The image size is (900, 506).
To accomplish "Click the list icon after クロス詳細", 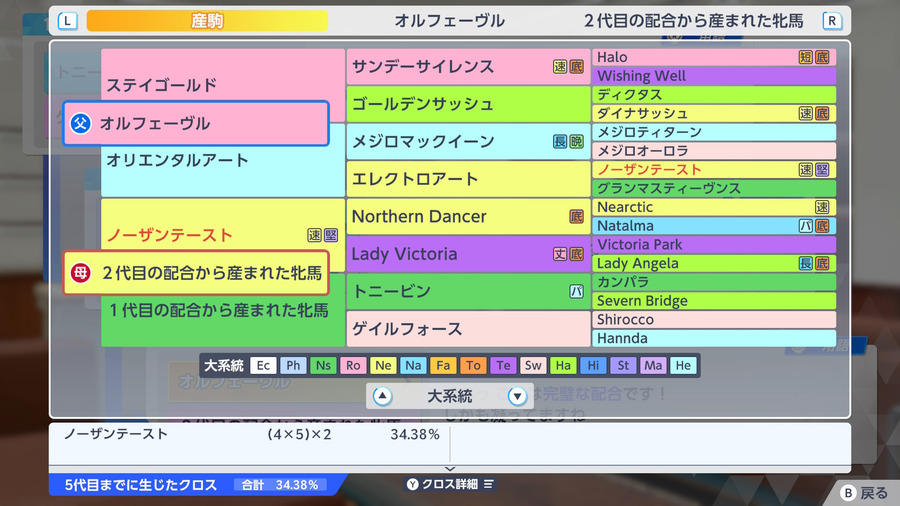I will tap(488, 484).
